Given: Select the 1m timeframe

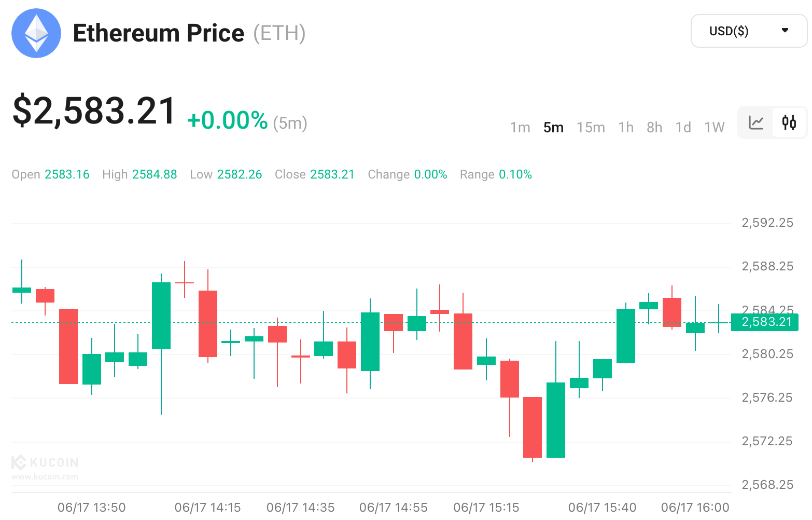Looking at the screenshot, I should 520,128.
